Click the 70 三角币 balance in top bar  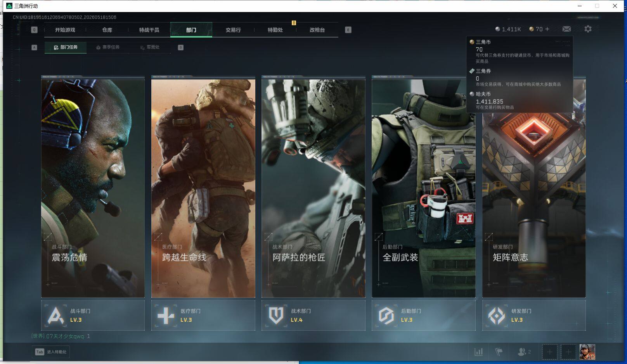click(536, 29)
